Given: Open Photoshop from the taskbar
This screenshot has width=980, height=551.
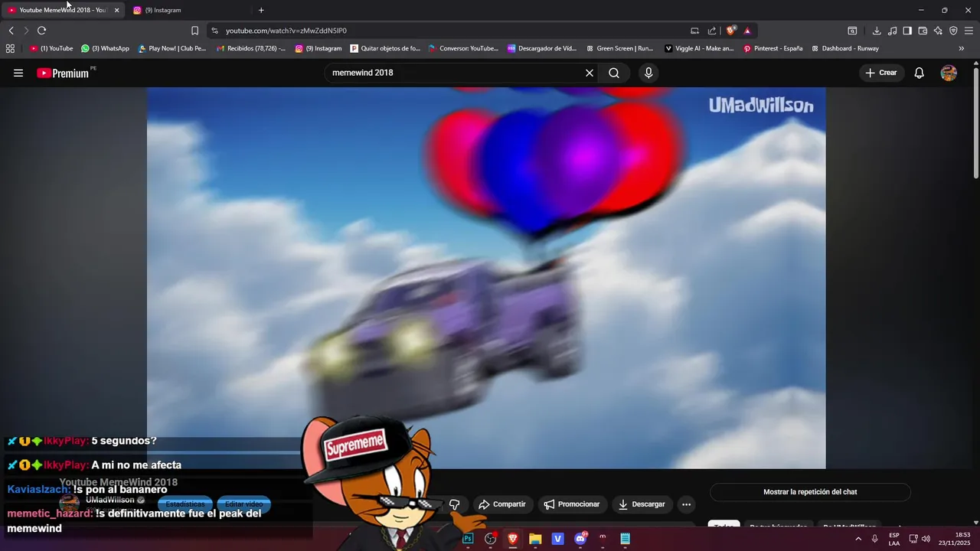Looking at the screenshot, I should tap(468, 539).
